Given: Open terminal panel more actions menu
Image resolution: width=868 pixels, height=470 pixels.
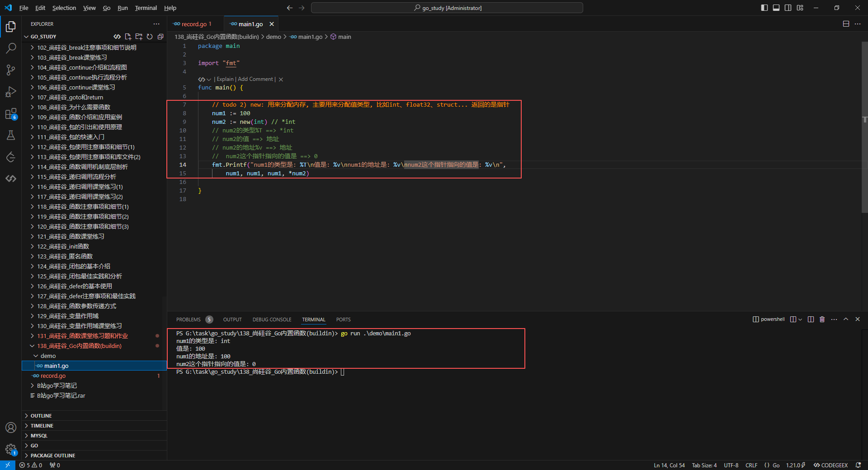Looking at the screenshot, I should pos(834,320).
